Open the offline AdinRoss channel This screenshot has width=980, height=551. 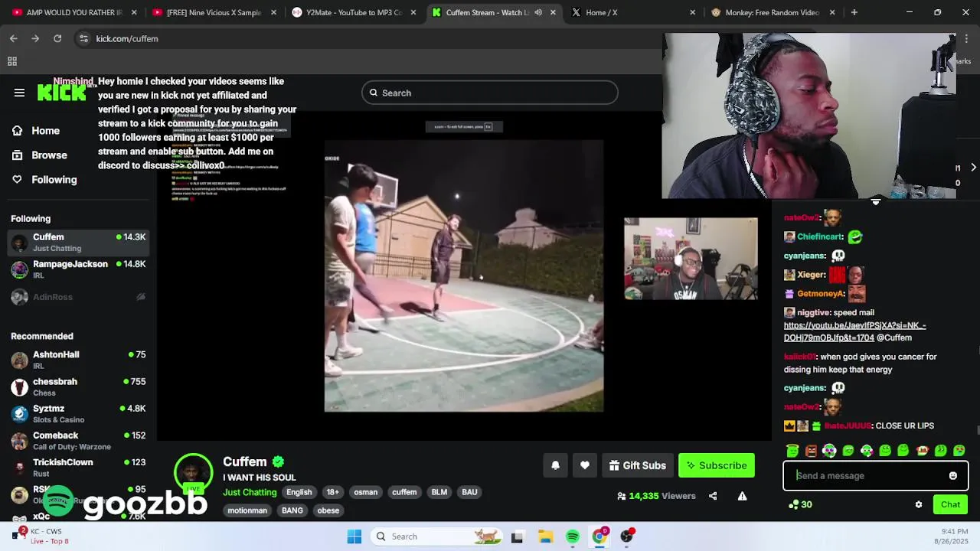click(78, 297)
